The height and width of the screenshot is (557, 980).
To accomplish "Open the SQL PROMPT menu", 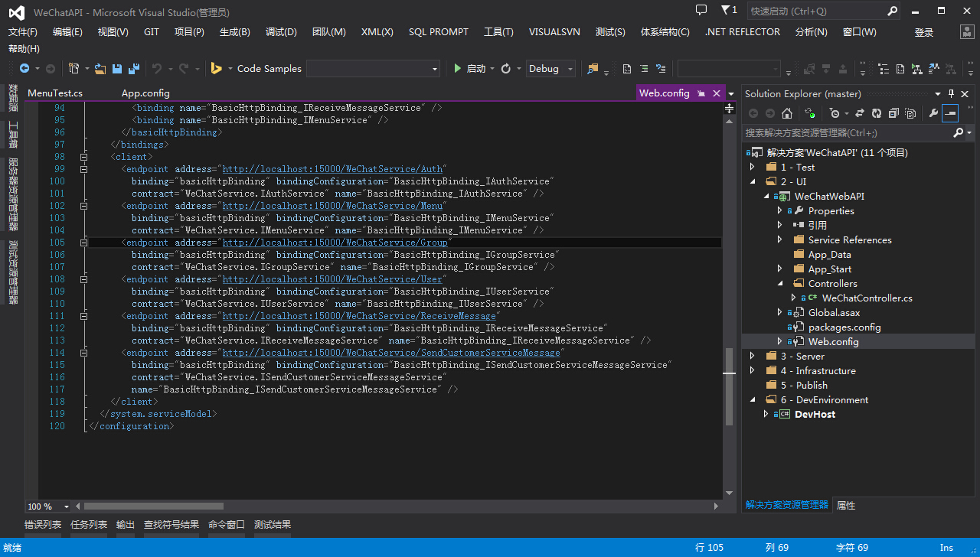I will (x=439, y=32).
